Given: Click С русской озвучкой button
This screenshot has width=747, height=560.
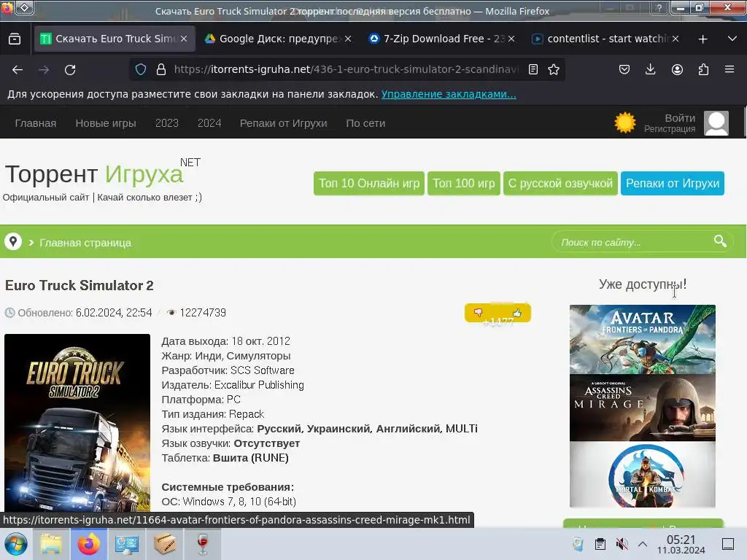Looking at the screenshot, I should coord(560,183).
